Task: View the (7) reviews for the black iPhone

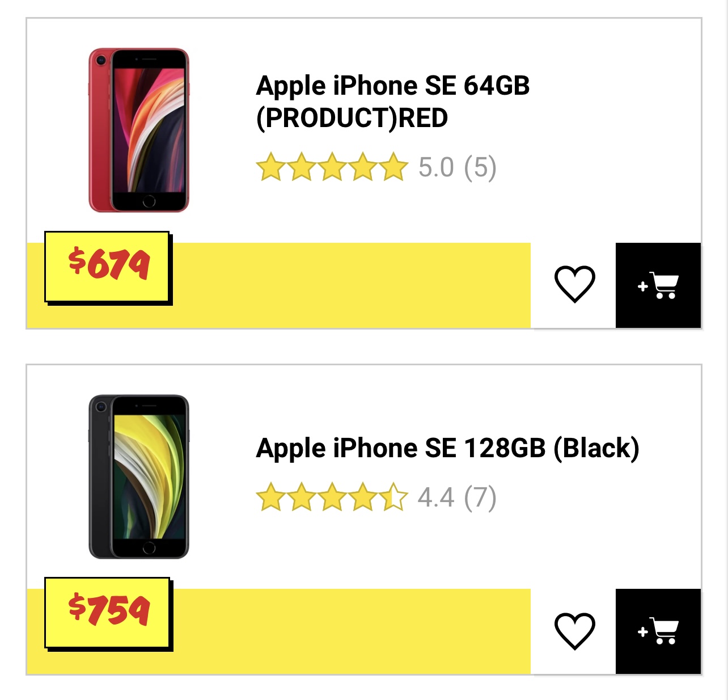Action: (x=480, y=497)
